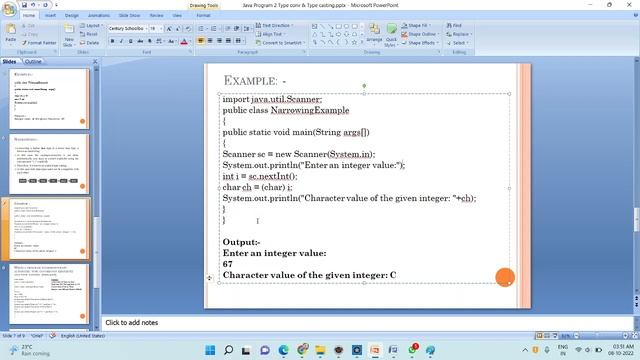Click Format Painter
Image resolution: width=640 pixels, height=360 pixels.
39,42
